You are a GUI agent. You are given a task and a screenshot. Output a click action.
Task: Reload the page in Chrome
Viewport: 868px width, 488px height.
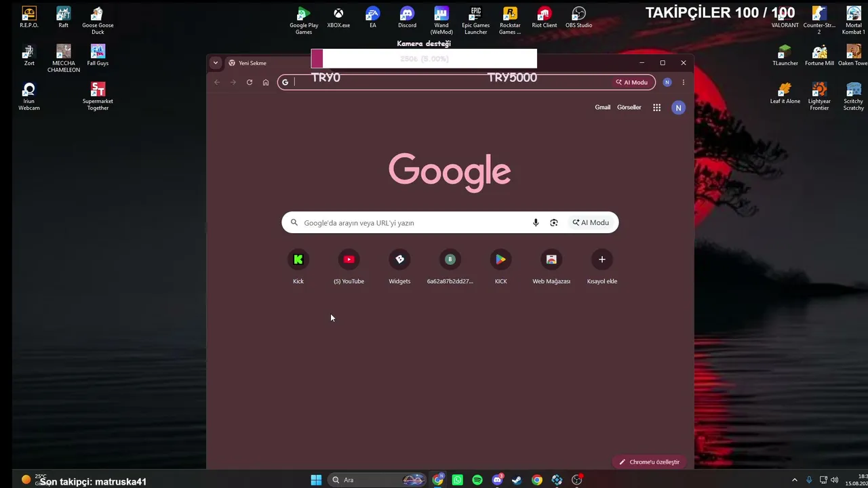tap(250, 82)
